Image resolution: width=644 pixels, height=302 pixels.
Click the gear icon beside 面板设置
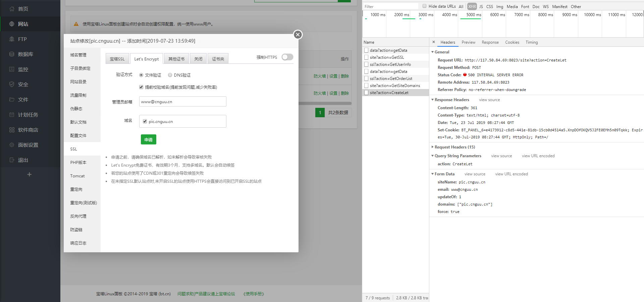pyautogui.click(x=12, y=145)
